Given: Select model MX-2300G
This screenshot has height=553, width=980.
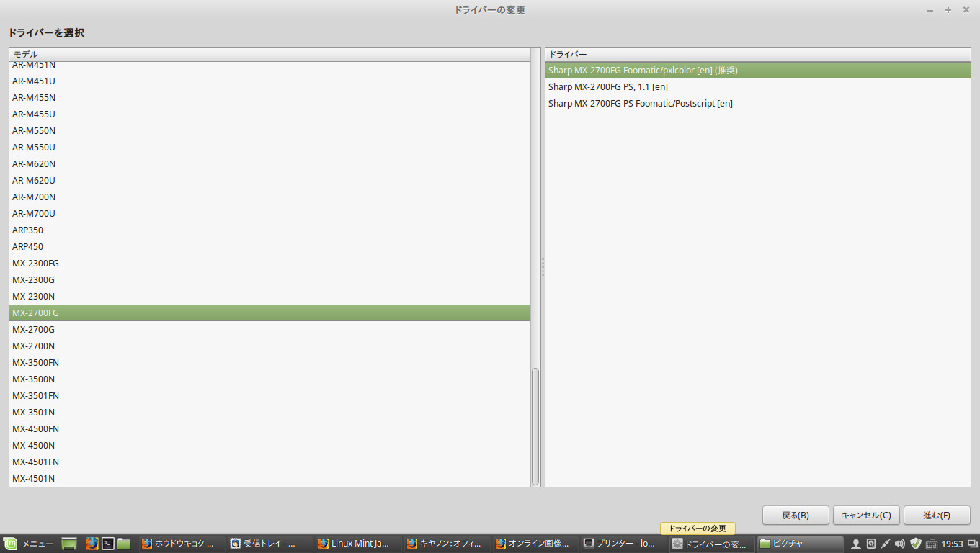Looking at the screenshot, I should [x=269, y=280].
